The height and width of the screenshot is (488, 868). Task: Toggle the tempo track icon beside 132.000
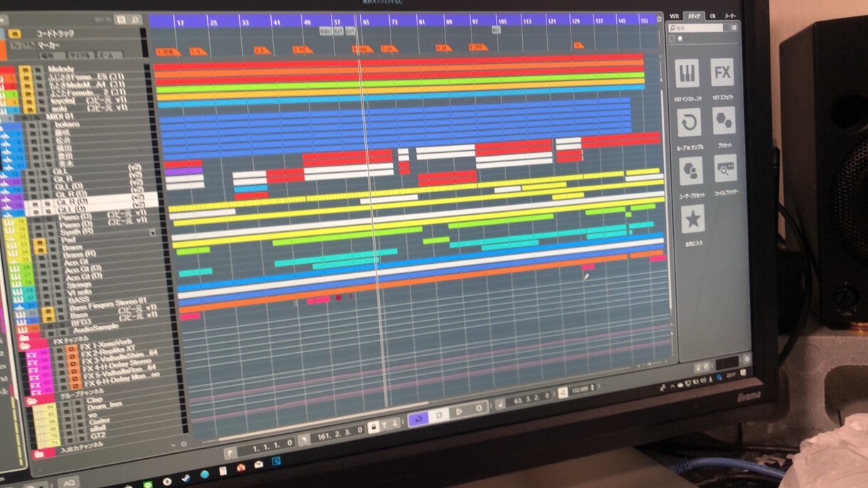(x=562, y=394)
